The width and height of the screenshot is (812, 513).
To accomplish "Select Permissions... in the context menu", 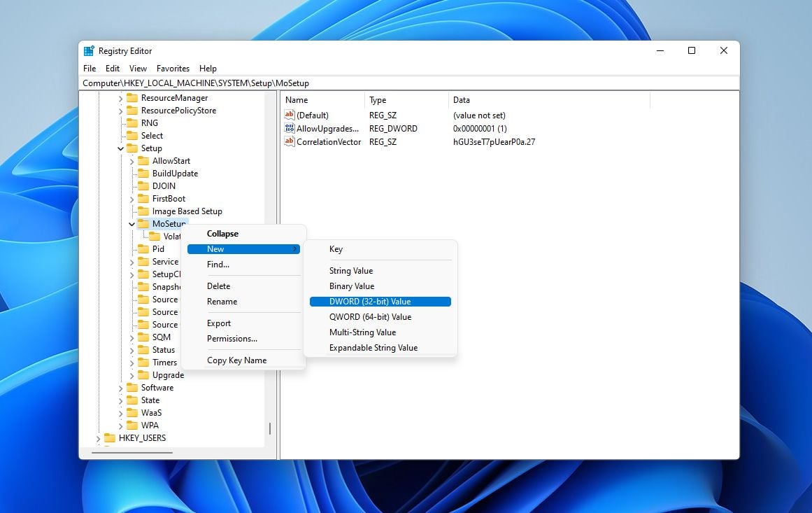I will tap(232, 339).
